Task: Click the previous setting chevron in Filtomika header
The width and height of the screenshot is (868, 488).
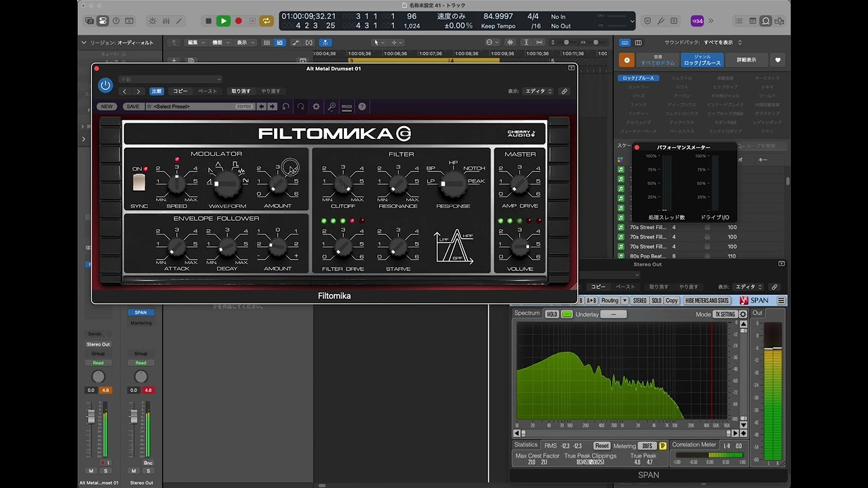Action: (124, 91)
